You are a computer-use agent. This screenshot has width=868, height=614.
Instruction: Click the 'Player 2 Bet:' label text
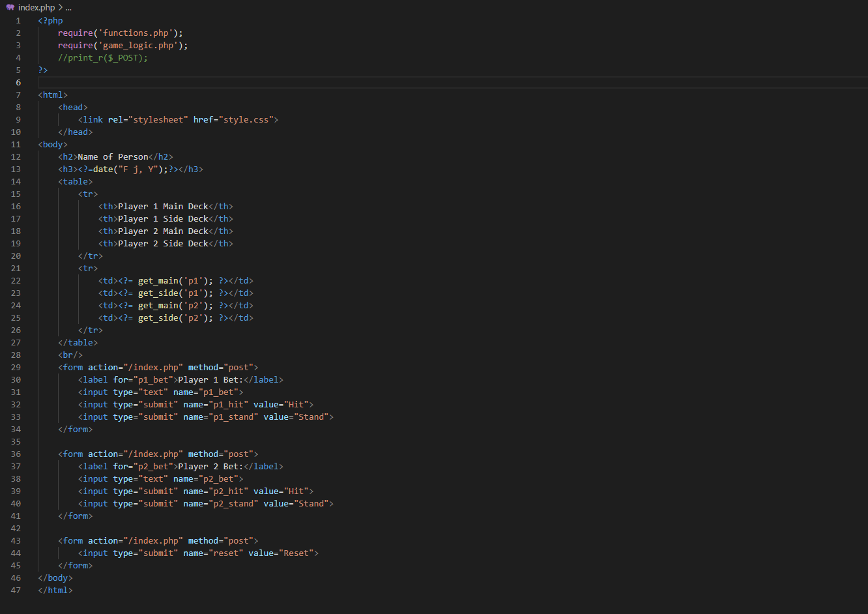coord(211,466)
